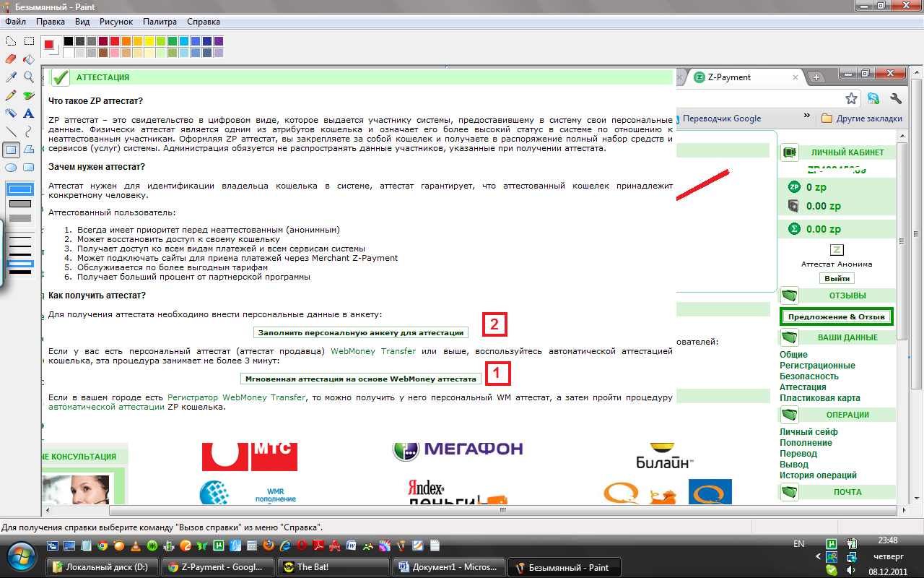Select the Rectangle shape tool
This screenshot has width=924, height=578.
point(11,150)
